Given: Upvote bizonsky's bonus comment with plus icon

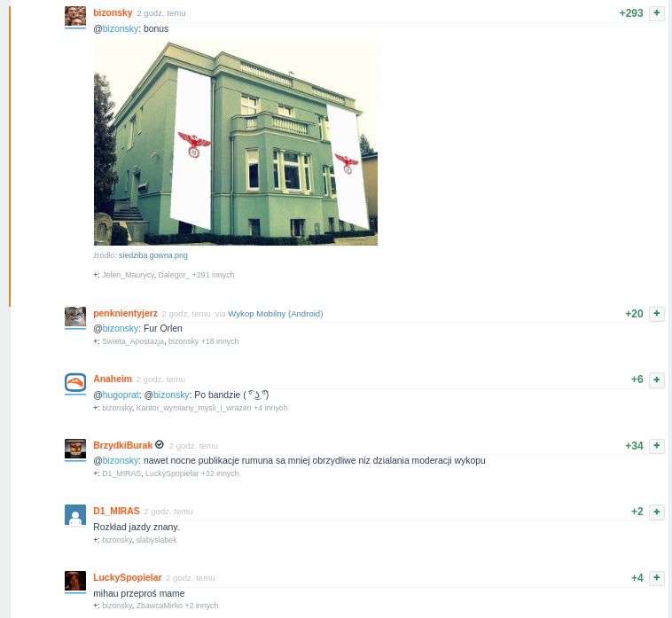Looking at the screenshot, I should pyautogui.click(x=657, y=13).
